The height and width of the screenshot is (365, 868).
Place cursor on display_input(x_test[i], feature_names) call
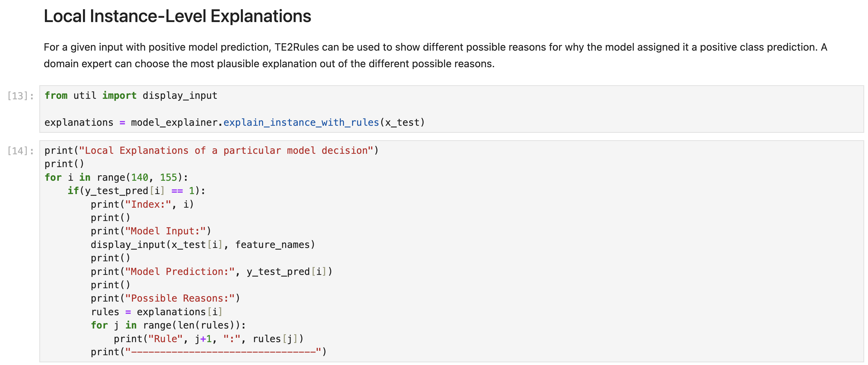click(202, 245)
